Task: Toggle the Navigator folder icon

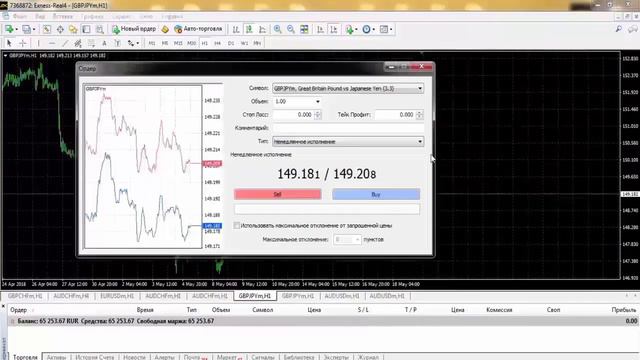Action: coord(73,29)
